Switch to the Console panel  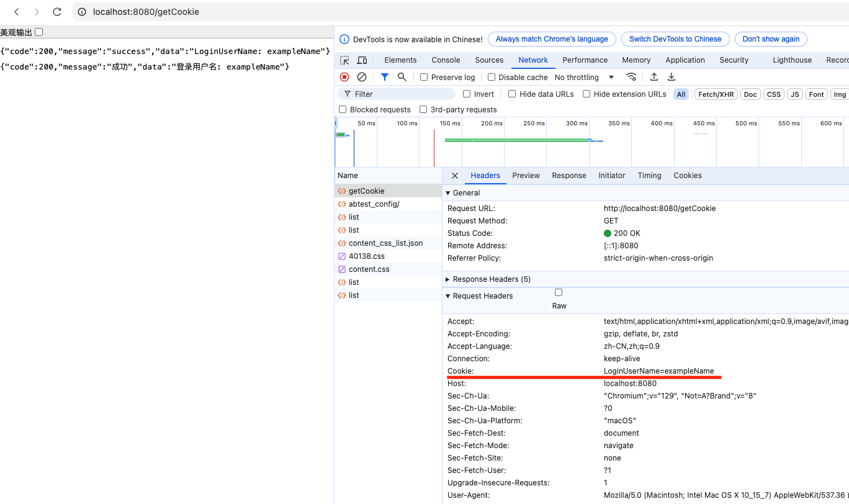pos(446,60)
